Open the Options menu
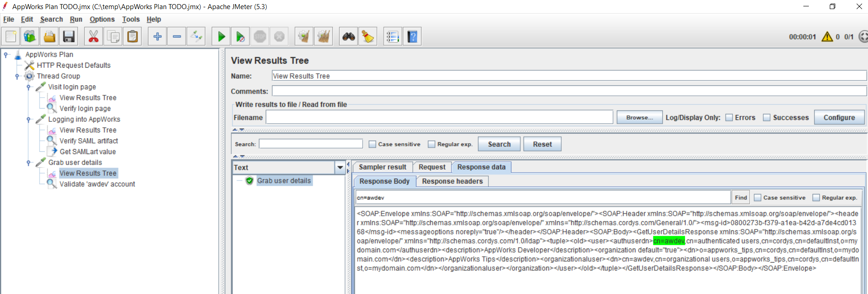The width and height of the screenshot is (868, 294). pos(102,20)
